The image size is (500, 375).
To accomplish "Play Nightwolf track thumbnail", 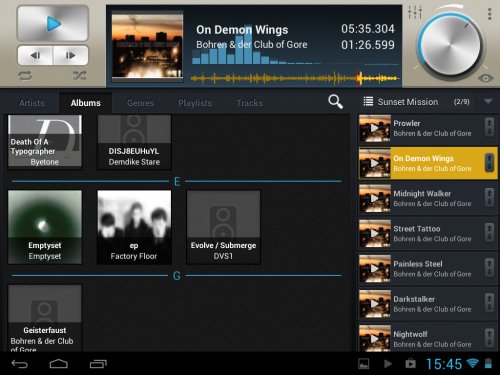I will [x=375, y=338].
